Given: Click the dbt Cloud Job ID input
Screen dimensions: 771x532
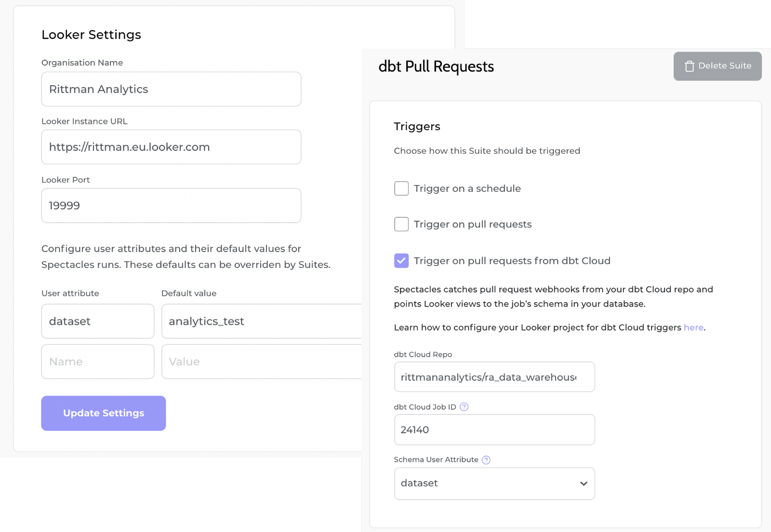Looking at the screenshot, I should coord(494,430).
